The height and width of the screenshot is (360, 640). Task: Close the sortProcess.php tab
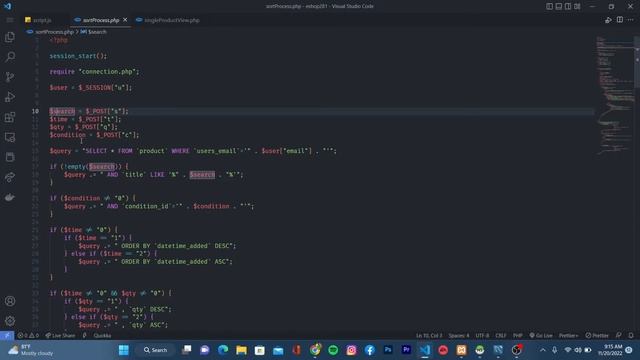pyautogui.click(x=125, y=20)
